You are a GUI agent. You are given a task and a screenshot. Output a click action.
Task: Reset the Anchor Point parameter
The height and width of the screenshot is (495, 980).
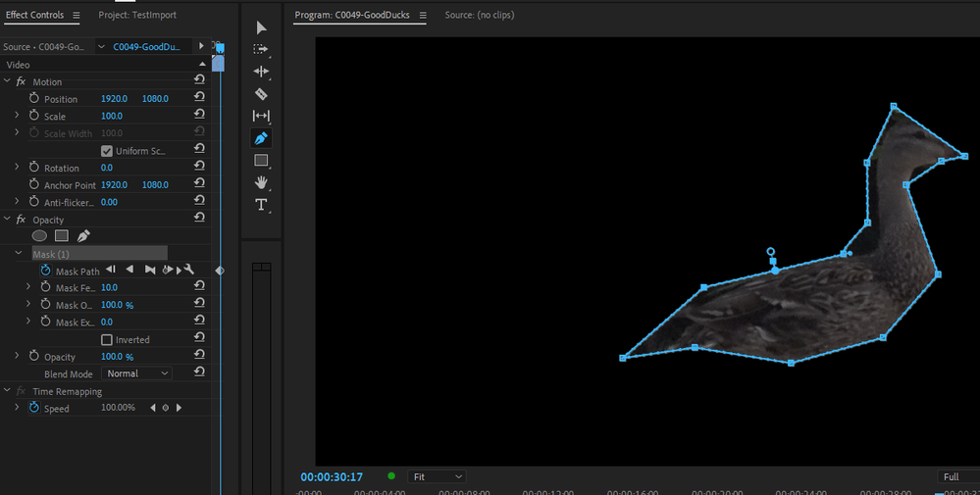click(x=199, y=183)
